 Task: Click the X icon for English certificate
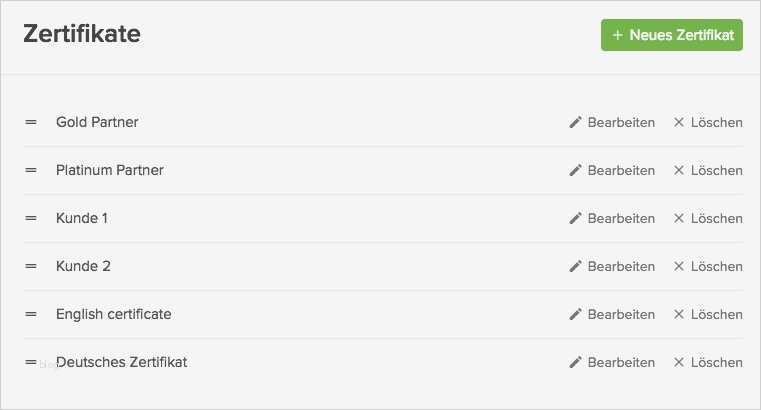point(679,314)
